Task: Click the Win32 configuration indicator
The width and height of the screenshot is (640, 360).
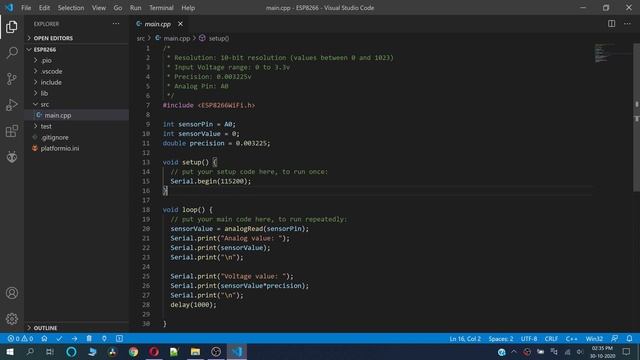Action: click(x=594, y=338)
